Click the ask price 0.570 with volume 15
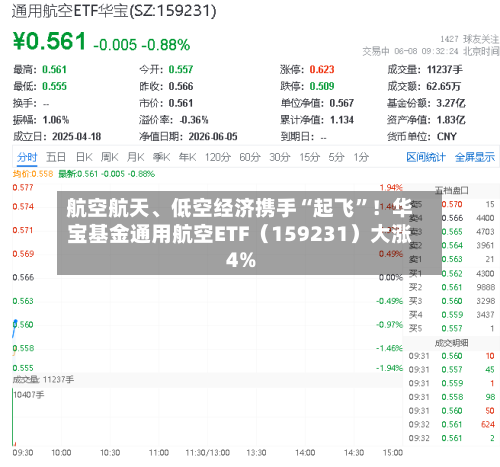Screen dimensions: 500x467 point(452,204)
